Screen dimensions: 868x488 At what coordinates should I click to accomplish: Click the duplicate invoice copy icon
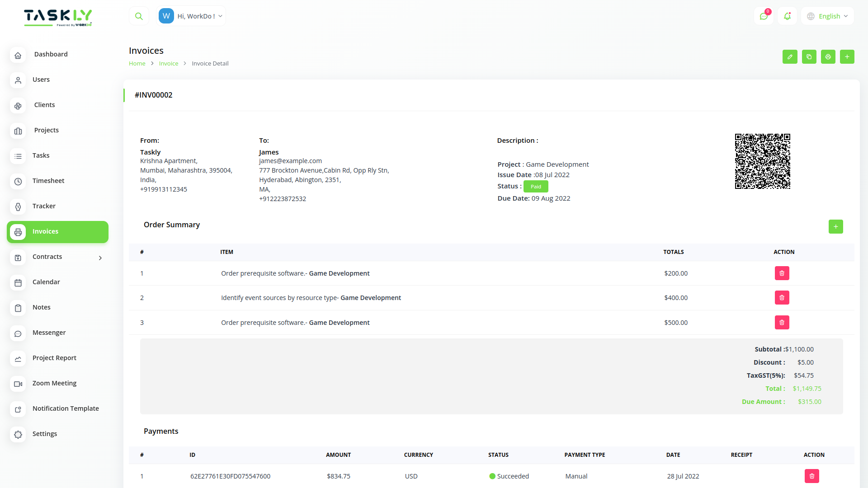click(809, 57)
